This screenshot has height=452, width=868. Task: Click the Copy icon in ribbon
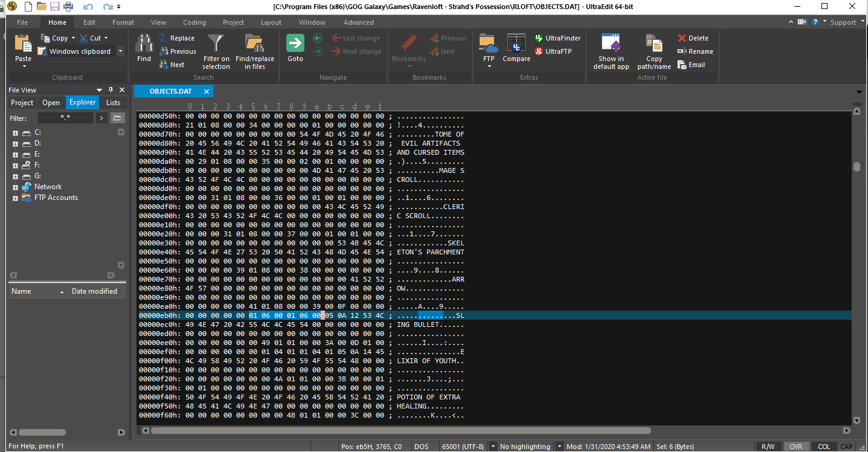(45, 38)
